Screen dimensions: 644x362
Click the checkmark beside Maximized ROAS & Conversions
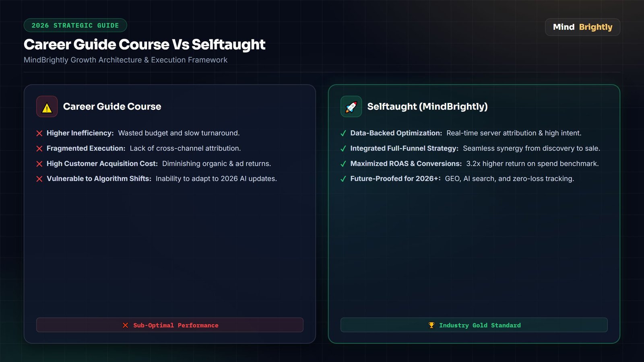coord(343,164)
